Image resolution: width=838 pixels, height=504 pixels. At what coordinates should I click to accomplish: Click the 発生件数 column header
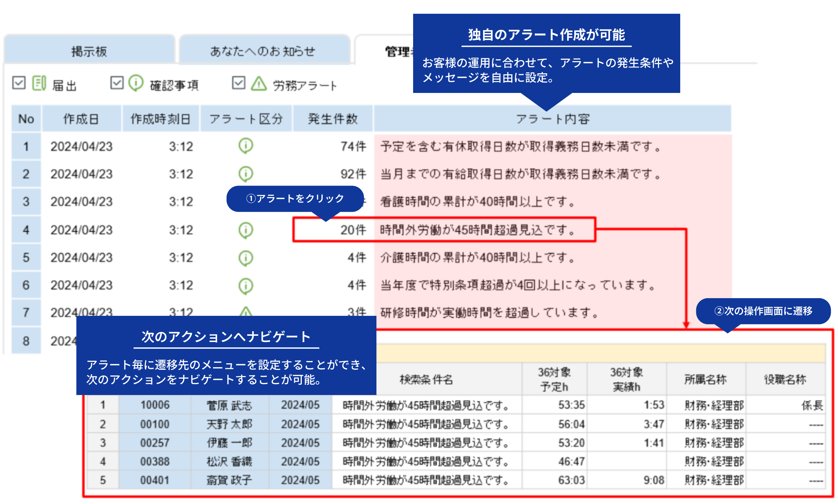pos(333,119)
